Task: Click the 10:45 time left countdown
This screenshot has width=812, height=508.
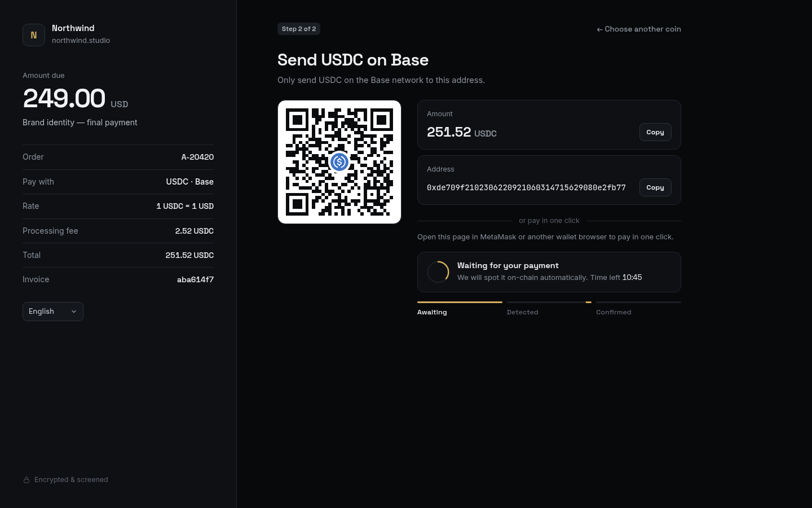Action: (x=632, y=277)
